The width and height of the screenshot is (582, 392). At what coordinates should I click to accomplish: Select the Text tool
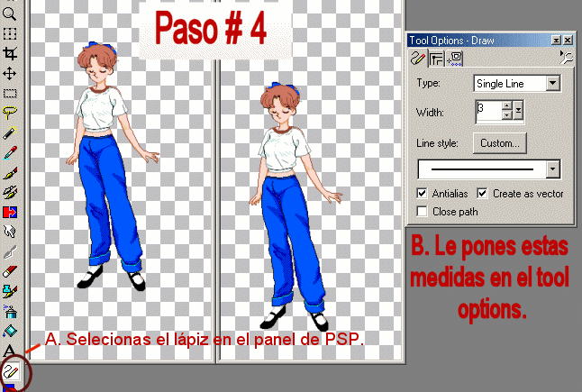coord(10,350)
